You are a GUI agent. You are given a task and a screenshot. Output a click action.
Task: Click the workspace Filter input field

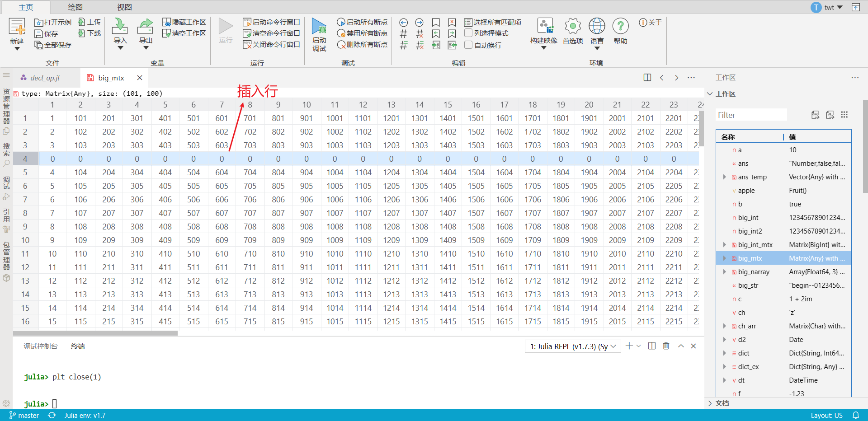coord(751,115)
